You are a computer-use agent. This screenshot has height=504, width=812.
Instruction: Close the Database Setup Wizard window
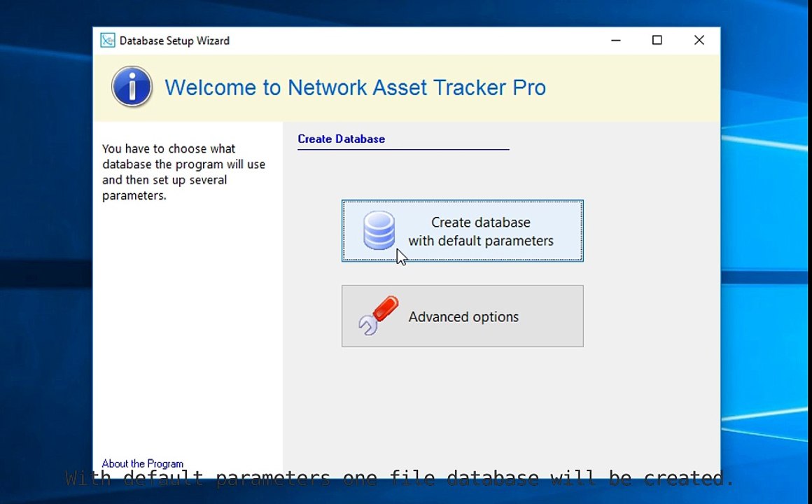[699, 41]
